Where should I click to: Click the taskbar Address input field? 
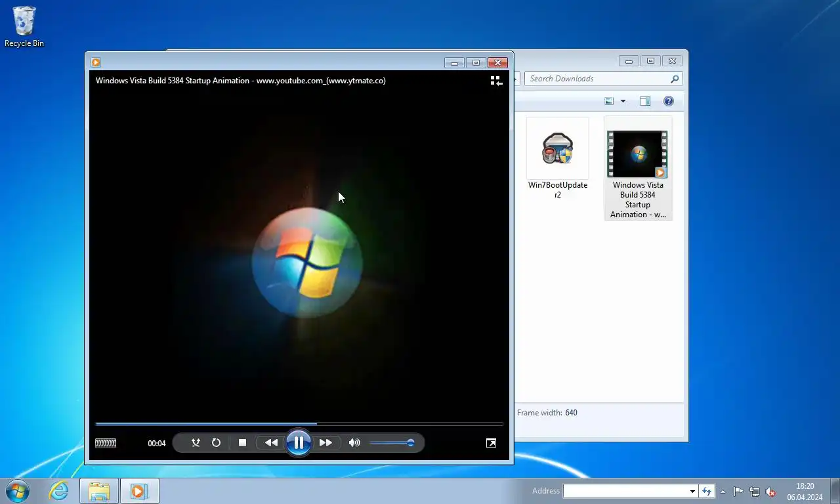click(x=625, y=491)
